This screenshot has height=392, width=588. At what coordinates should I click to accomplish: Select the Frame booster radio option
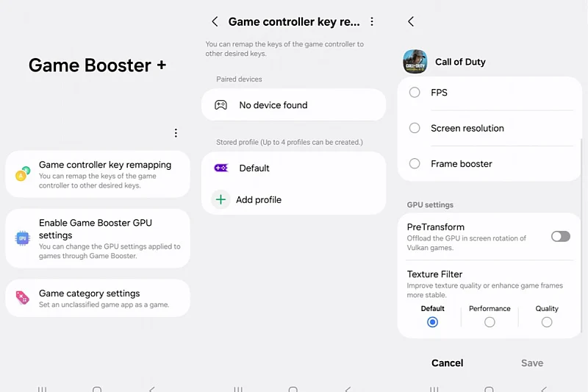tap(415, 163)
